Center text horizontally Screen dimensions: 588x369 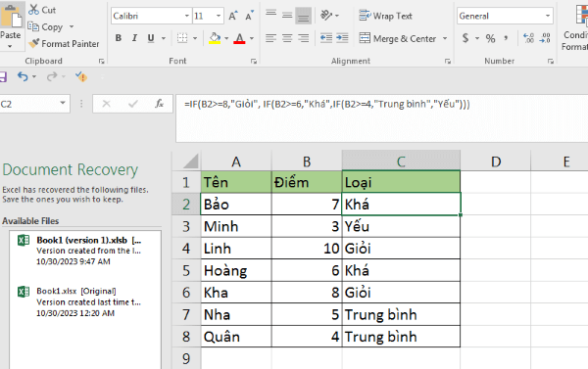[287, 38]
